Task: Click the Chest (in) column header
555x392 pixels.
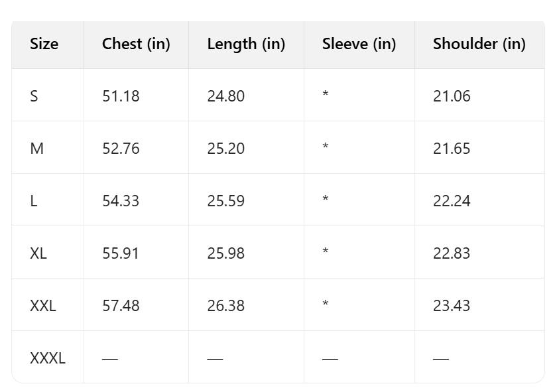Action: pyautogui.click(x=136, y=44)
